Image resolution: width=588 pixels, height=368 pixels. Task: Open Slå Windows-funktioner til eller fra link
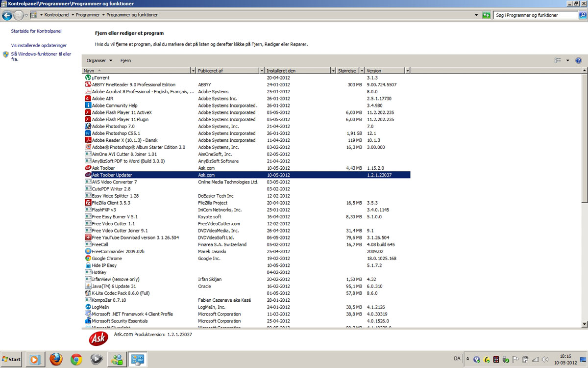41,56
